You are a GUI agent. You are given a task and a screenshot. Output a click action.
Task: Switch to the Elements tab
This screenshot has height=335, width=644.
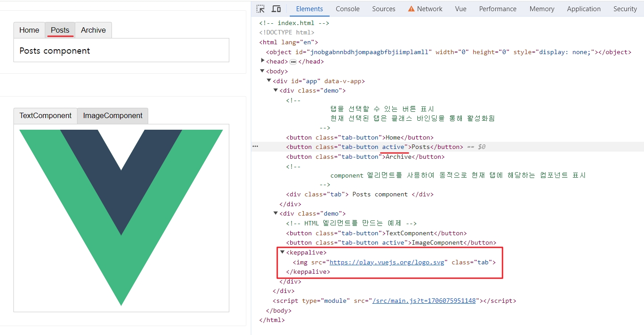click(309, 8)
